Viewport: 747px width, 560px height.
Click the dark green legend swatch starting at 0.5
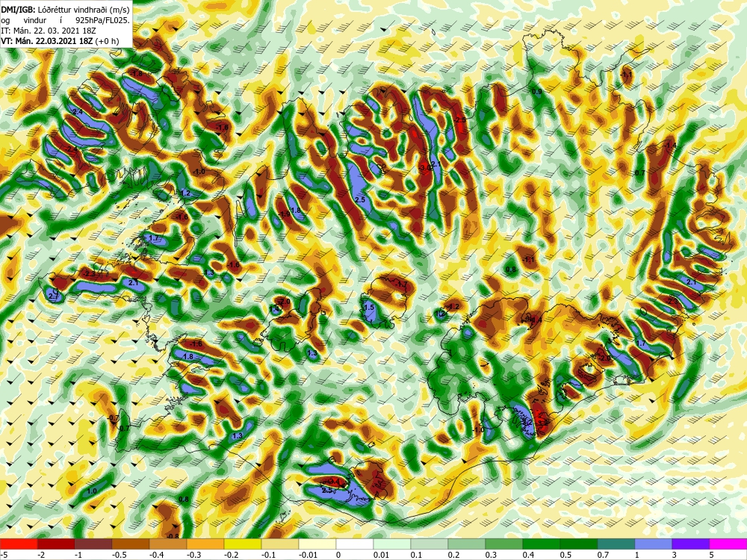click(579, 544)
